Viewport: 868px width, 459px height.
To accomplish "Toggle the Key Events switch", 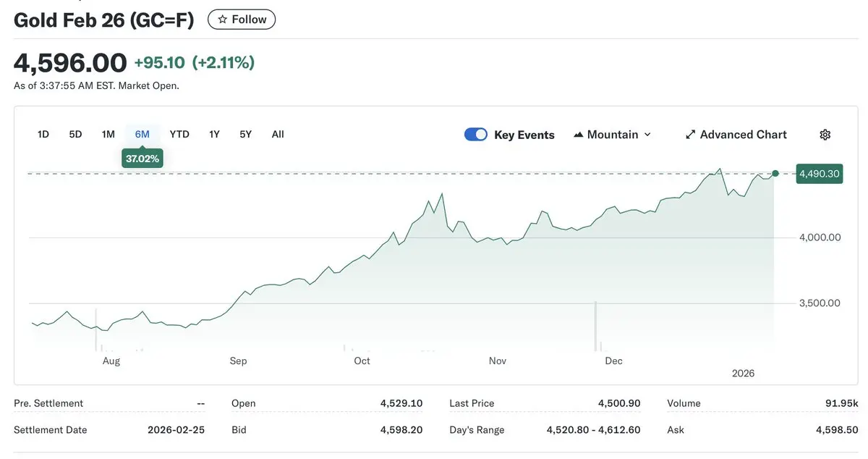I will click(476, 135).
